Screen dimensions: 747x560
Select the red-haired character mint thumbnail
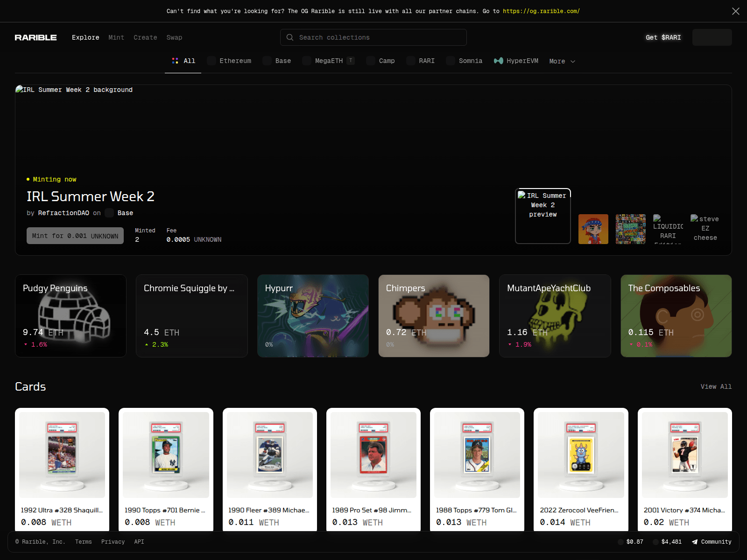pyautogui.click(x=593, y=229)
